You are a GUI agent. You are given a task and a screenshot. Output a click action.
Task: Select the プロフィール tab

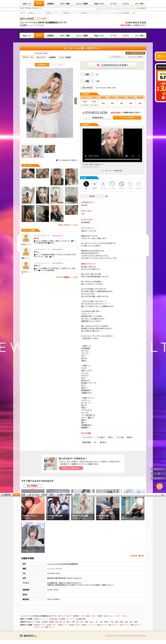click(28, 57)
